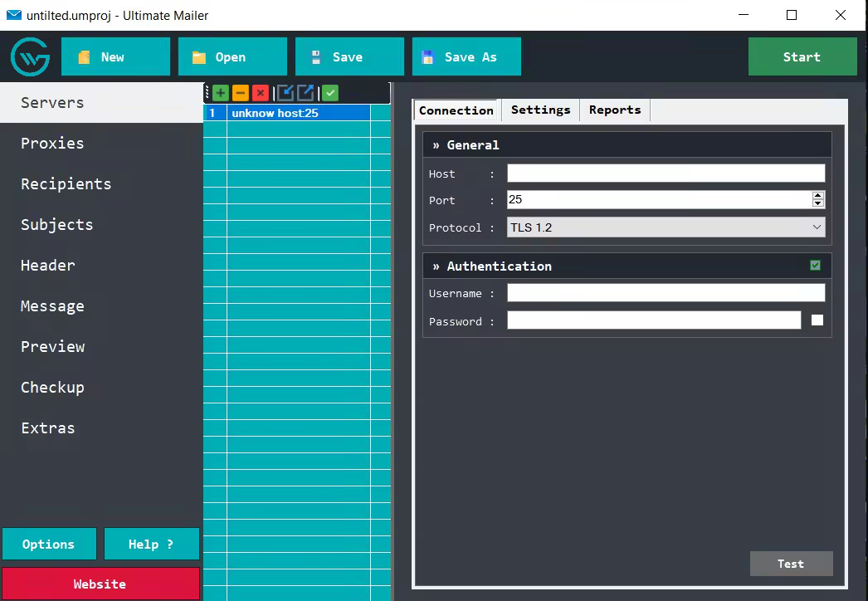
Task: Delete all servers with the red X icon
Action: 260,92
